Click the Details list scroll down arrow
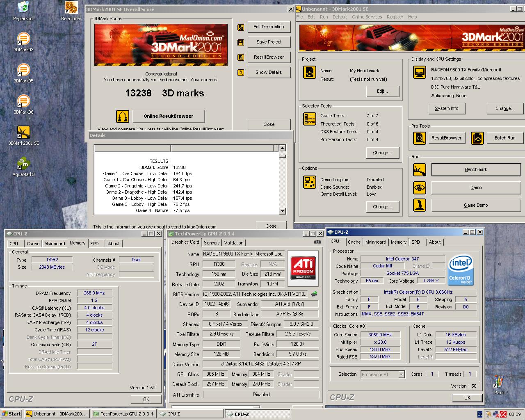 click(282, 211)
